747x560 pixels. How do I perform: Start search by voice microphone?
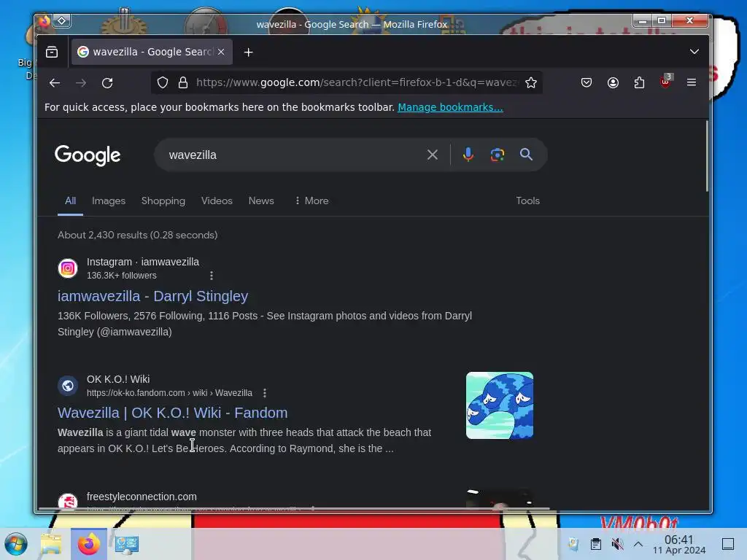click(468, 155)
